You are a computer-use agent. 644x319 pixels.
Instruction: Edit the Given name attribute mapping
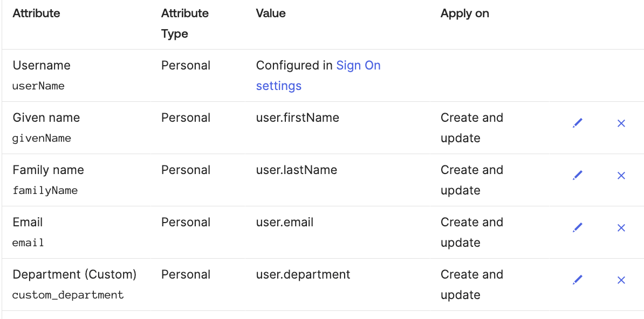(x=578, y=123)
